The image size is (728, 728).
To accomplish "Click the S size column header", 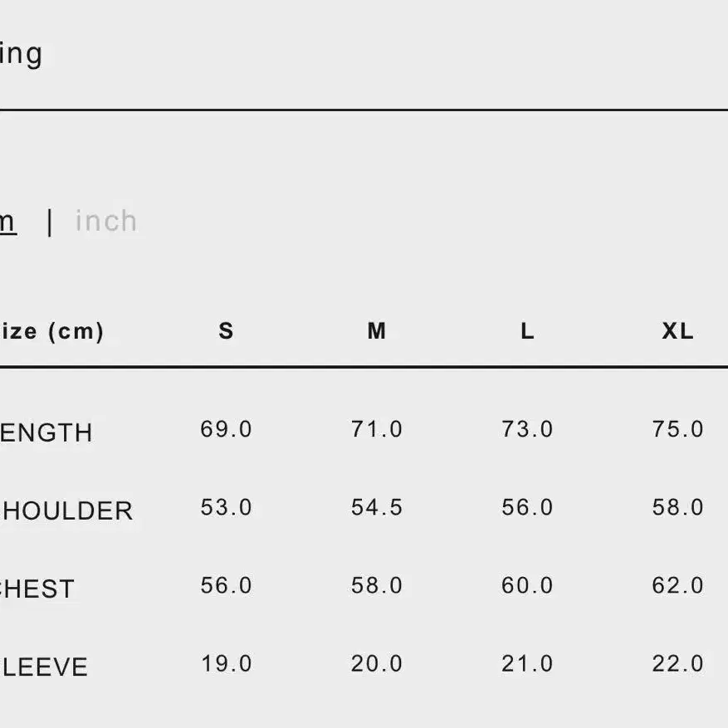I will tap(226, 331).
